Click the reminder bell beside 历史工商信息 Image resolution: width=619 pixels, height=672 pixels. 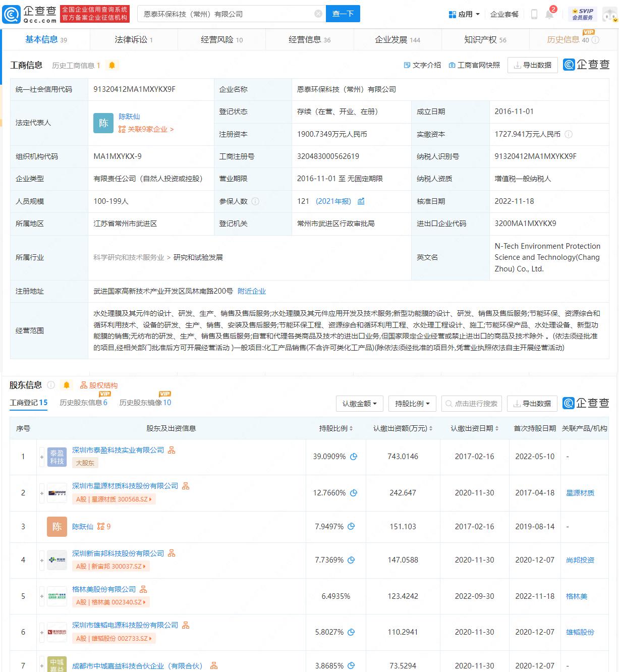click(112, 65)
